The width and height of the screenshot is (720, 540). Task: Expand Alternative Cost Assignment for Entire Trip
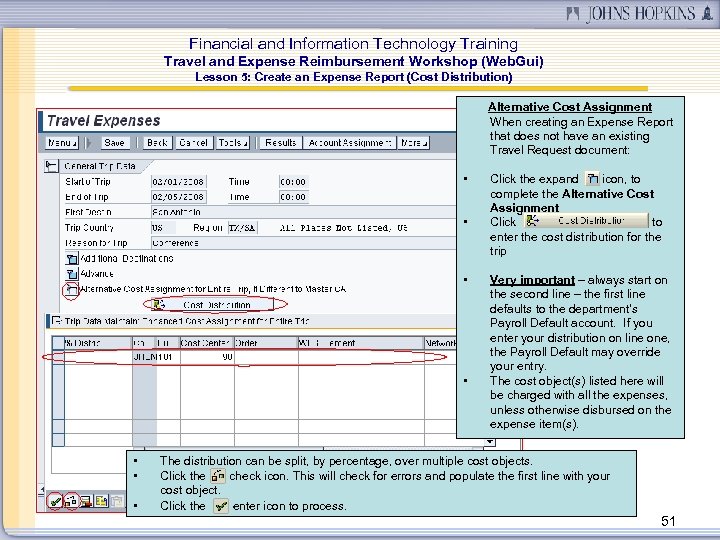(71, 290)
